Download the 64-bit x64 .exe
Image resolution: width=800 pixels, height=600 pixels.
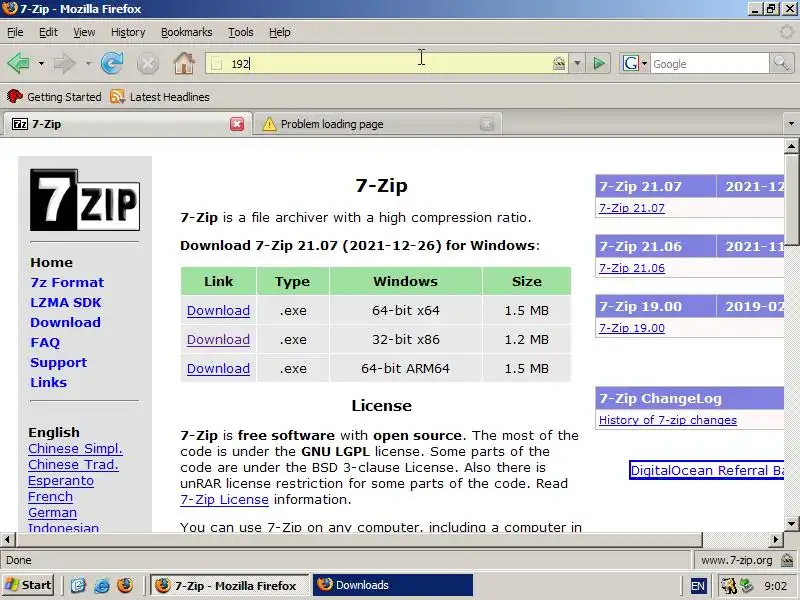click(218, 310)
